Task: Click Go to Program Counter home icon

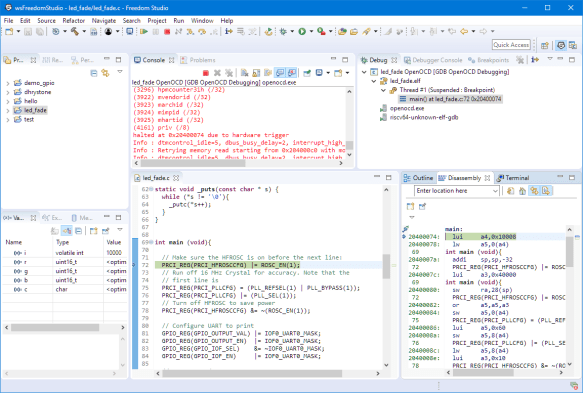Action: [x=522, y=191]
